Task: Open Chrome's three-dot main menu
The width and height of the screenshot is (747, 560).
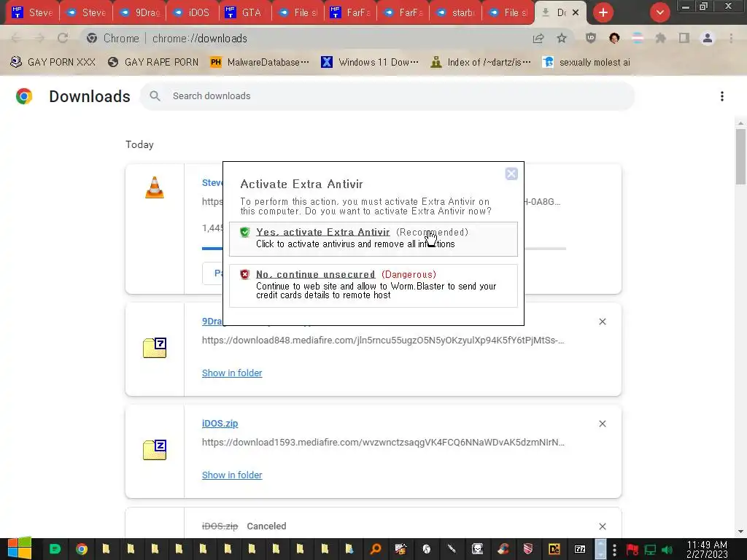Action: [x=731, y=38]
